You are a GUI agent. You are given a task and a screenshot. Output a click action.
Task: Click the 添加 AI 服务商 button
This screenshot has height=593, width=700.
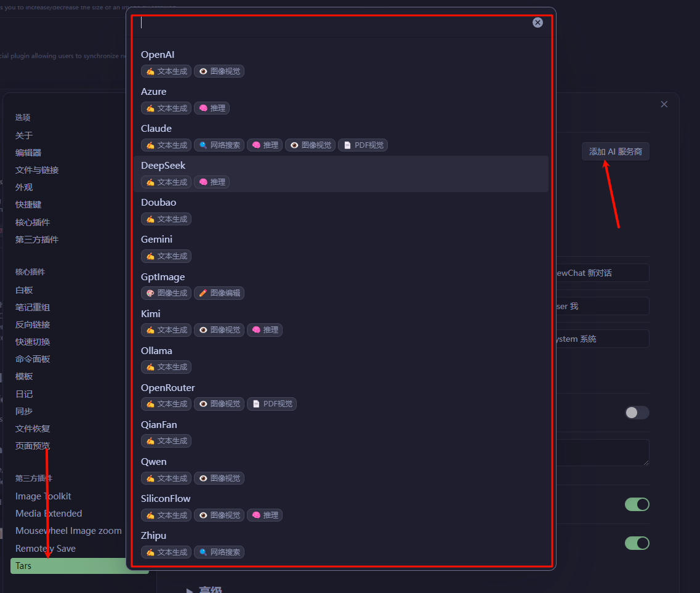(615, 152)
